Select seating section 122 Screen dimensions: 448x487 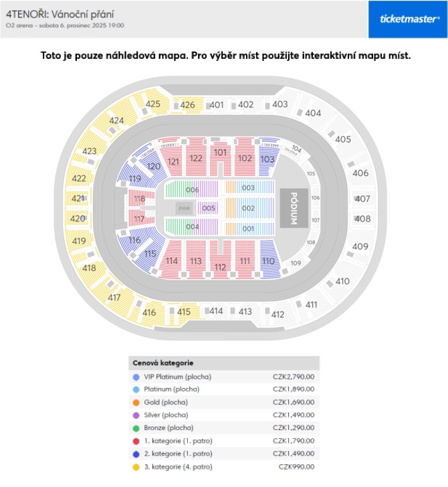pos(195,159)
